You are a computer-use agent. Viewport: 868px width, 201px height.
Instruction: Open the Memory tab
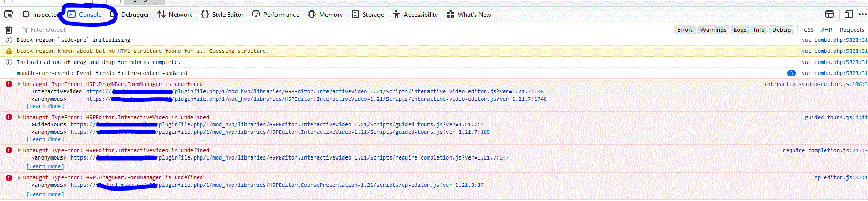325,14
